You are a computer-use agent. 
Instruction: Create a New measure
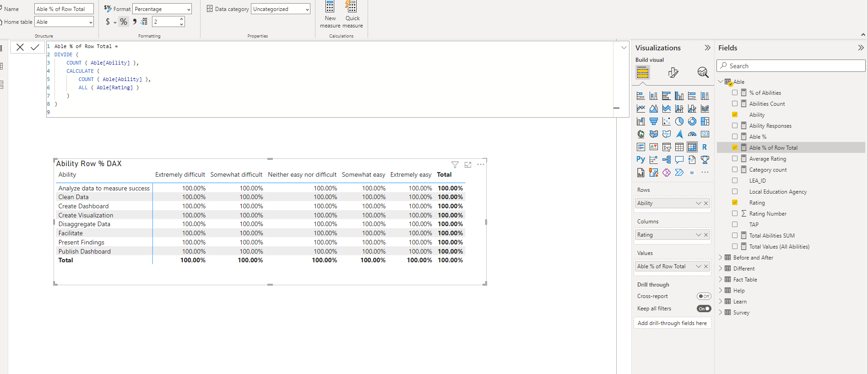pyautogui.click(x=330, y=14)
